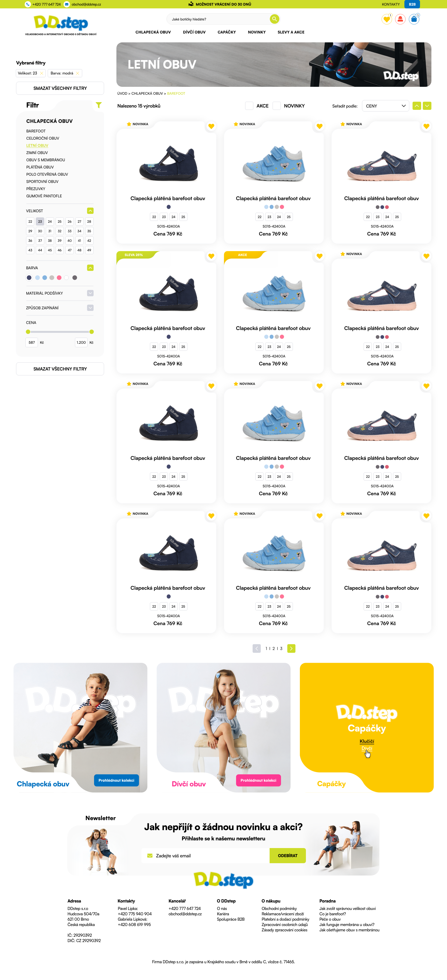447x980 pixels.
Task: Select the pink color swatch in Barva
Action: [59, 278]
